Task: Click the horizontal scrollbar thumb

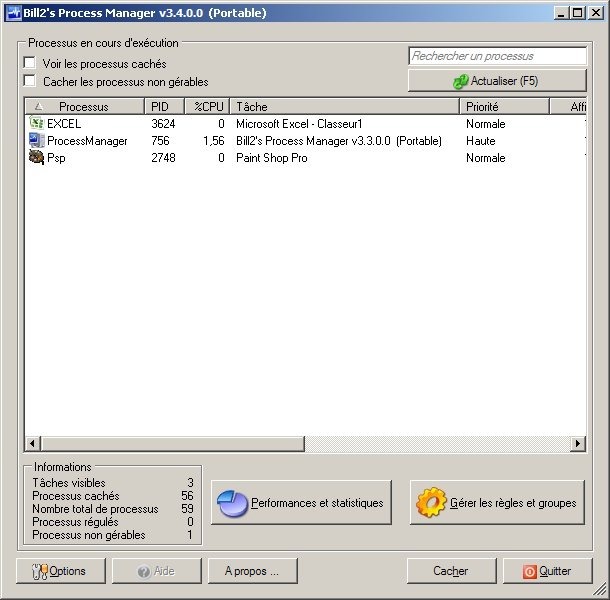Action: [x=172, y=443]
